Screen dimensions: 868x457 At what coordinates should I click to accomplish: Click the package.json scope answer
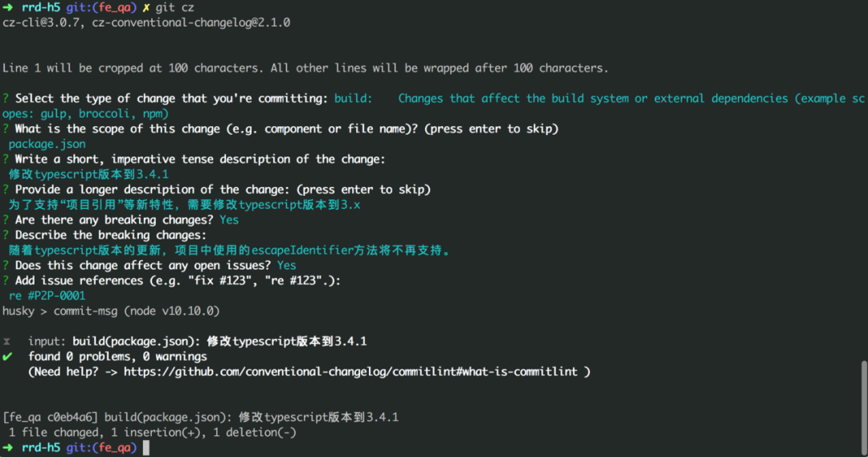pos(47,145)
